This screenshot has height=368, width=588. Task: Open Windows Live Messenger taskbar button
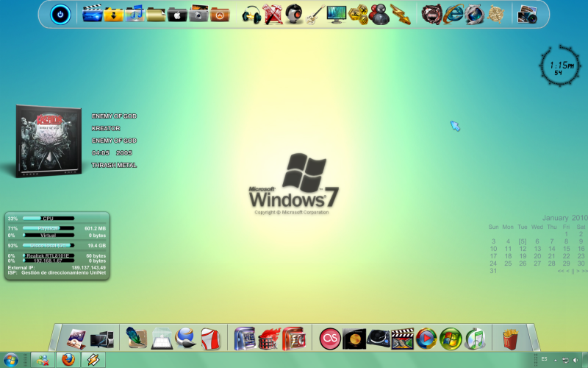coord(43,360)
